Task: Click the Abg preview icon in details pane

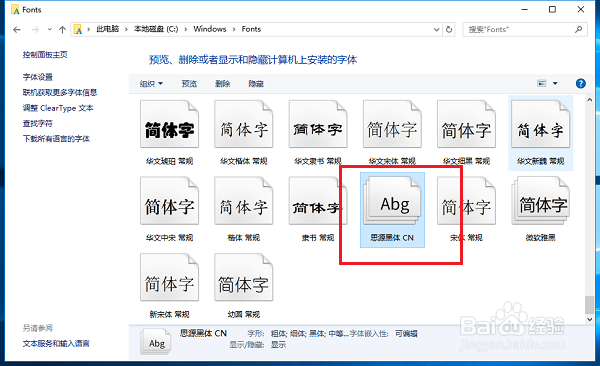Action: pyautogui.click(x=156, y=341)
